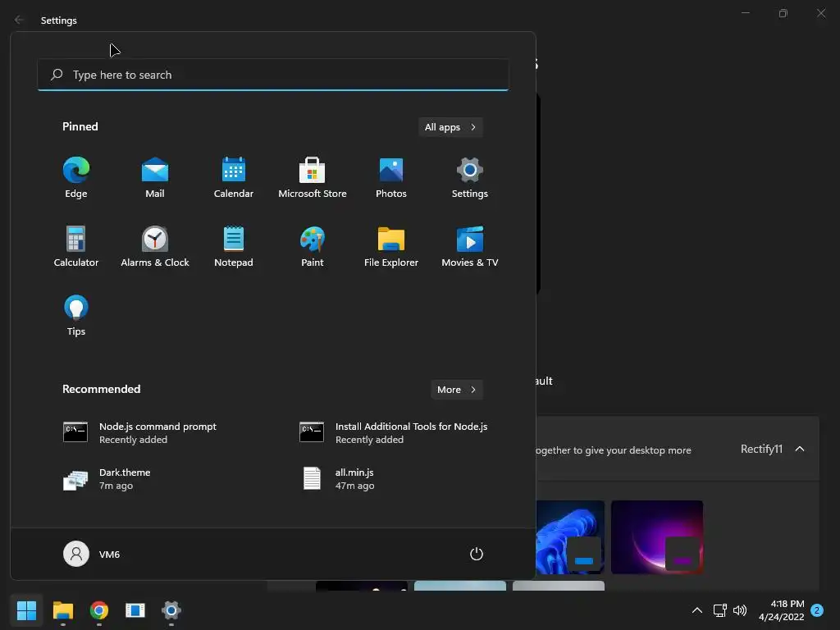The image size is (840, 630).
Task: Click the Windows Start button on taskbar
Action: [27, 610]
